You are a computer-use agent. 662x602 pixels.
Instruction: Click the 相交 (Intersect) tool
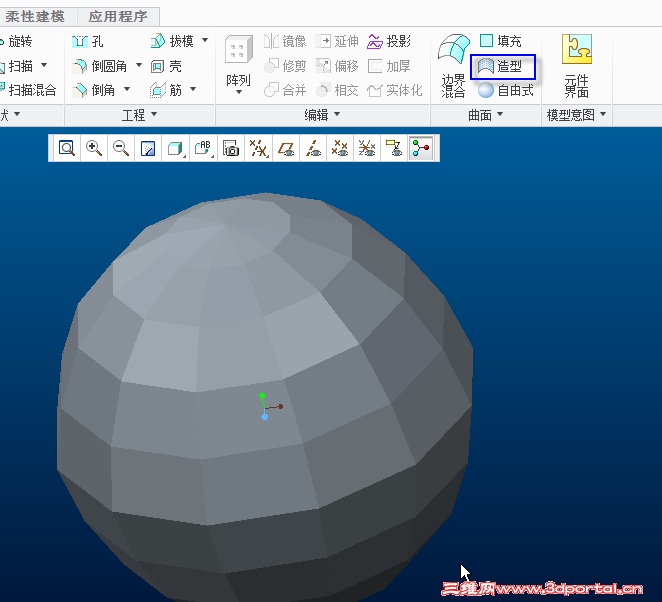click(x=337, y=90)
